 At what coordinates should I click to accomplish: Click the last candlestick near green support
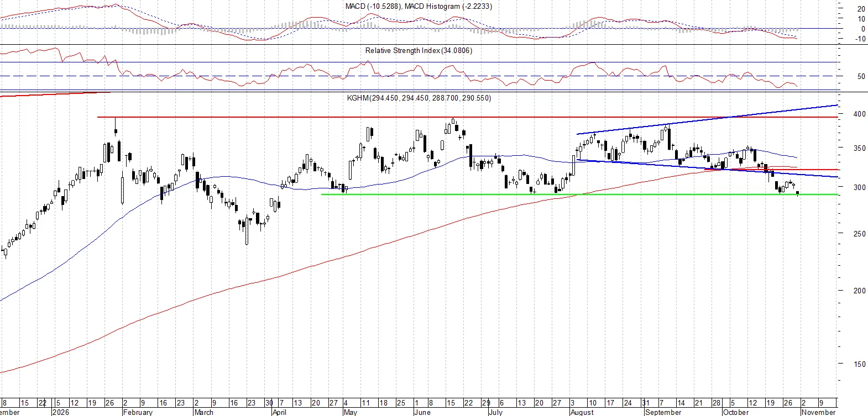click(x=797, y=193)
